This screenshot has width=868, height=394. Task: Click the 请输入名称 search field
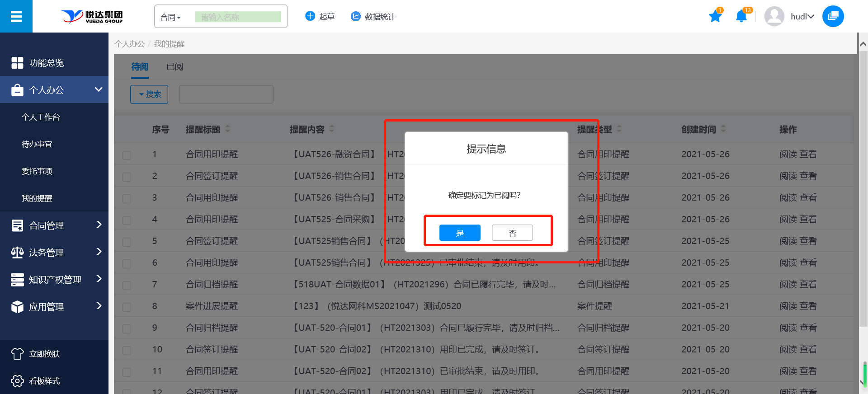[x=238, y=17]
